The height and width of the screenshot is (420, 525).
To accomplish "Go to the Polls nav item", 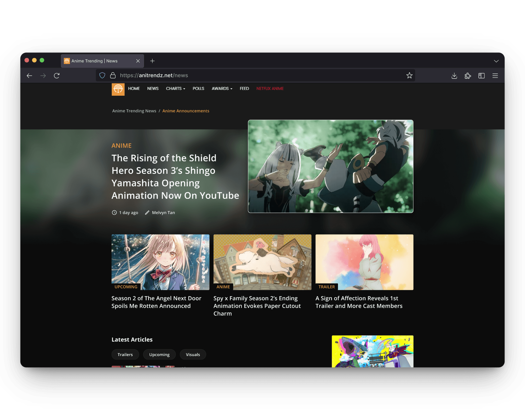I will pyautogui.click(x=198, y=89).
